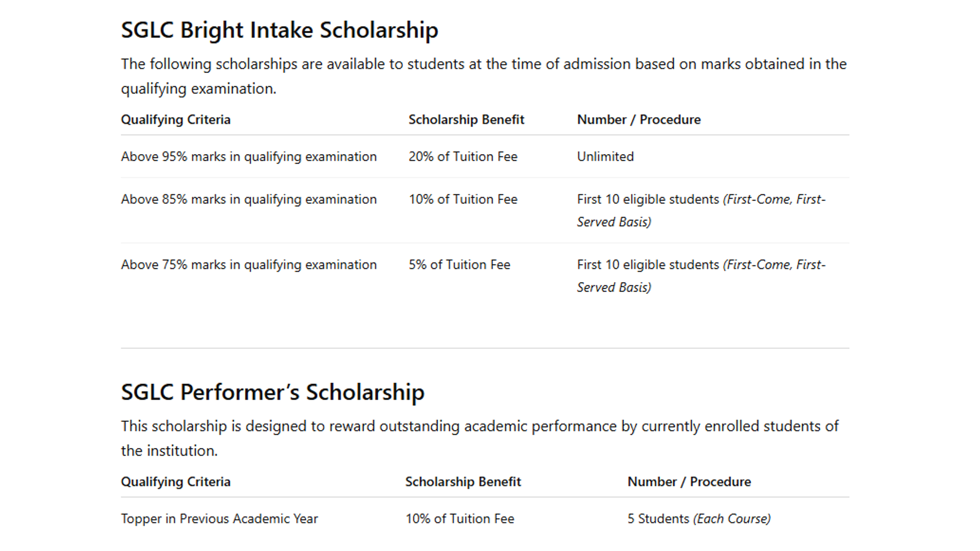
Task: Click Topper in Previous Academic Year cell
Action: [x=219, y=519]
